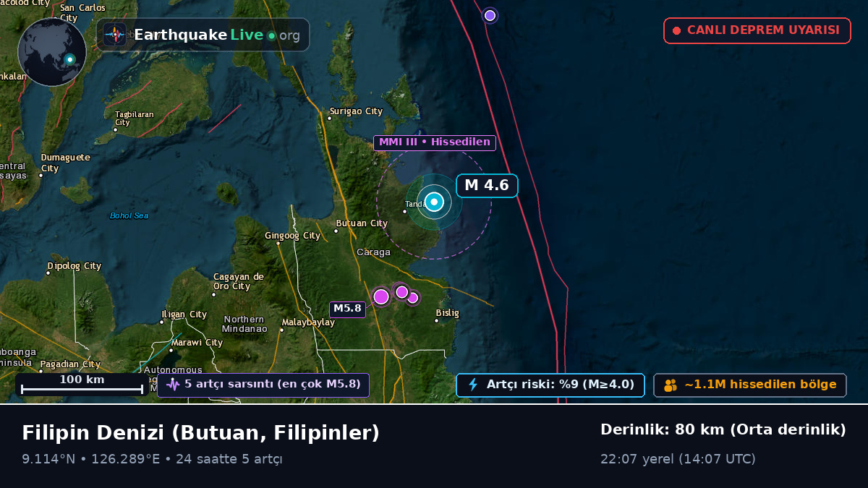Click the Butuan City map label
The width and height of the screenshot is (868, 488).
pos(362,223)
